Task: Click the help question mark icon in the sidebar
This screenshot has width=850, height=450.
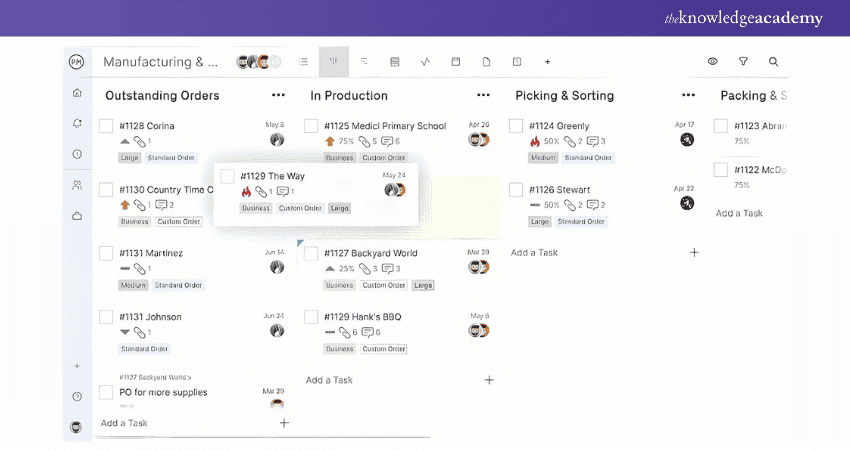Action: click(x=77, y=396)
